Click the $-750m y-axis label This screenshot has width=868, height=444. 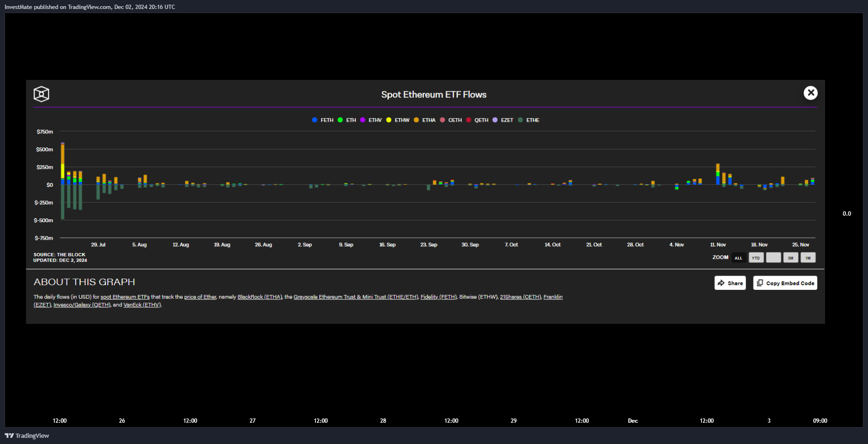coord(44,238)
